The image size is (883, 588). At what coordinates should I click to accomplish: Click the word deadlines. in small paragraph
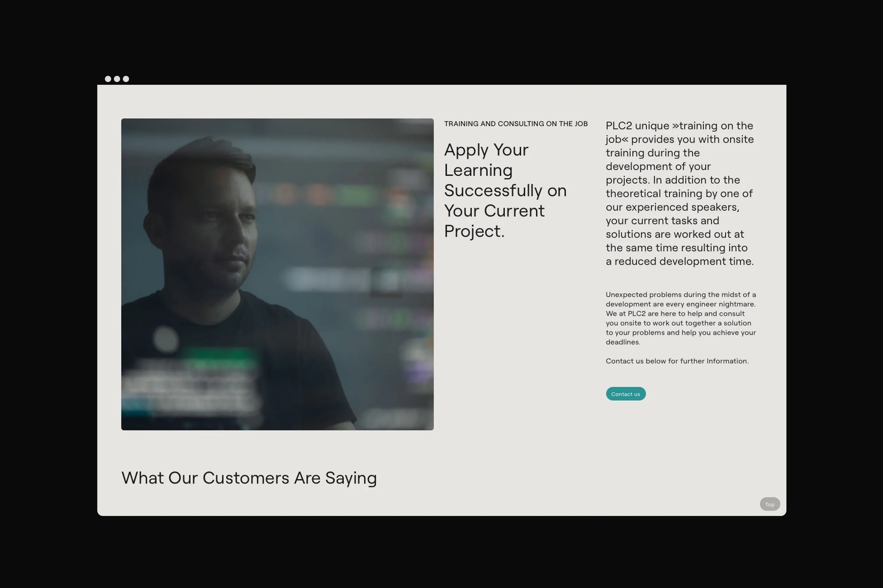[623, 342]
